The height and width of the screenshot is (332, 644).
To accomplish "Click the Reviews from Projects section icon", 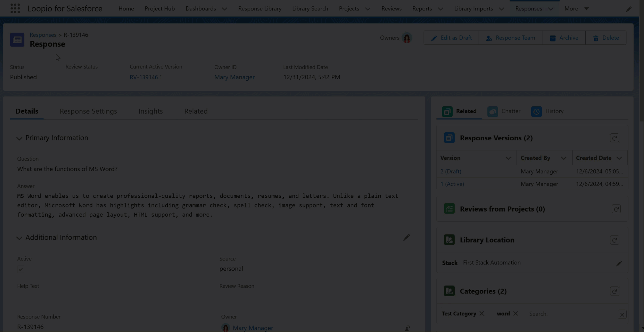I will coord(449,209).
